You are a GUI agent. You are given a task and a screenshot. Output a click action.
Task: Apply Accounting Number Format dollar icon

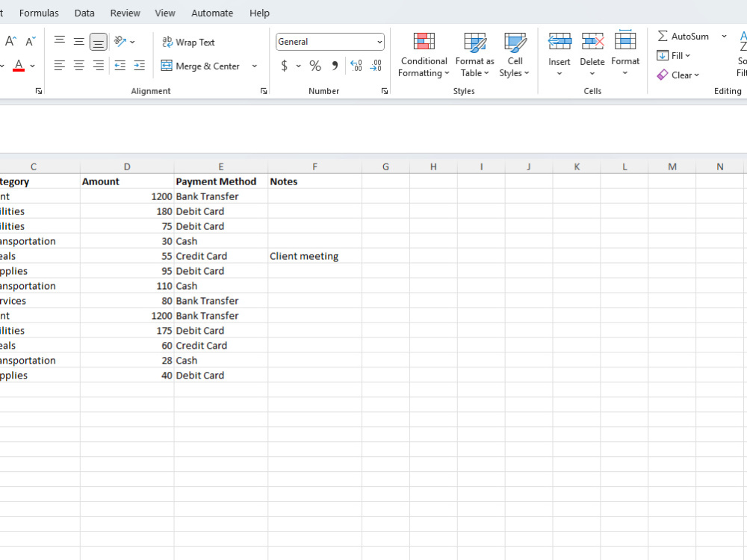(x=284, y=66)
